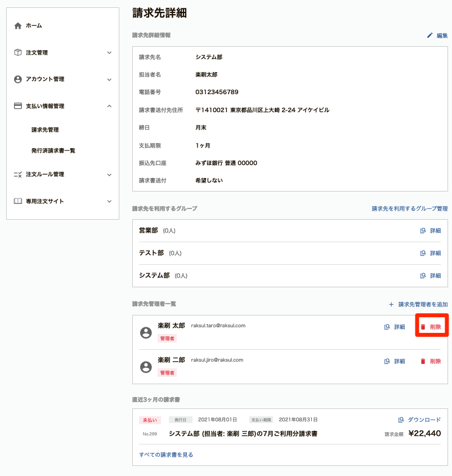Click the download icon for invoice No.299
The image size is (452, 476).
[401, 420]
